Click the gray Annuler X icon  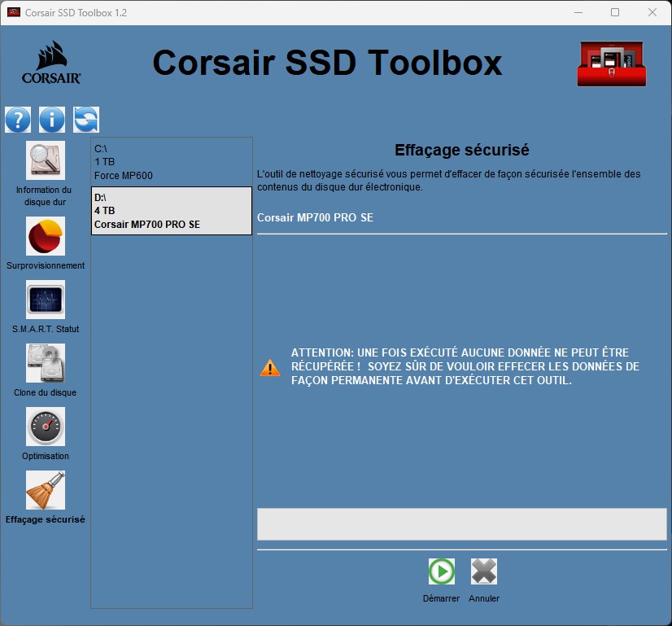point(484,571)
